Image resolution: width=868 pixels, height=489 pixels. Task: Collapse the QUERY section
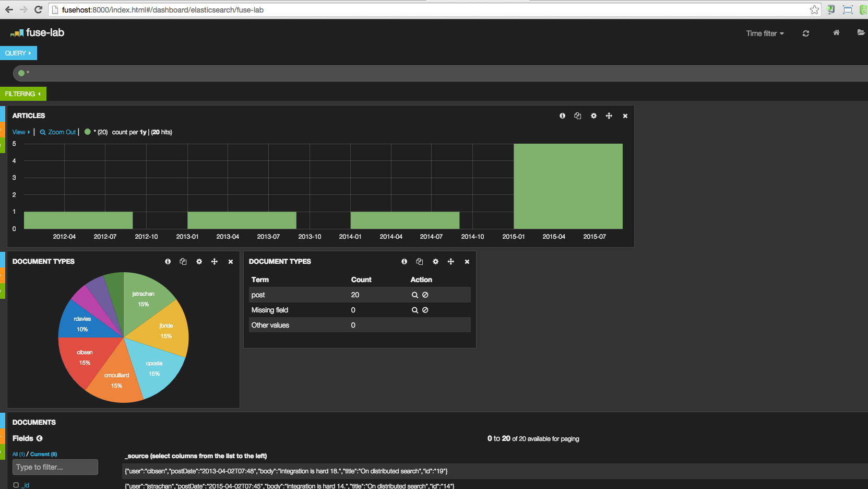point(18,53)
